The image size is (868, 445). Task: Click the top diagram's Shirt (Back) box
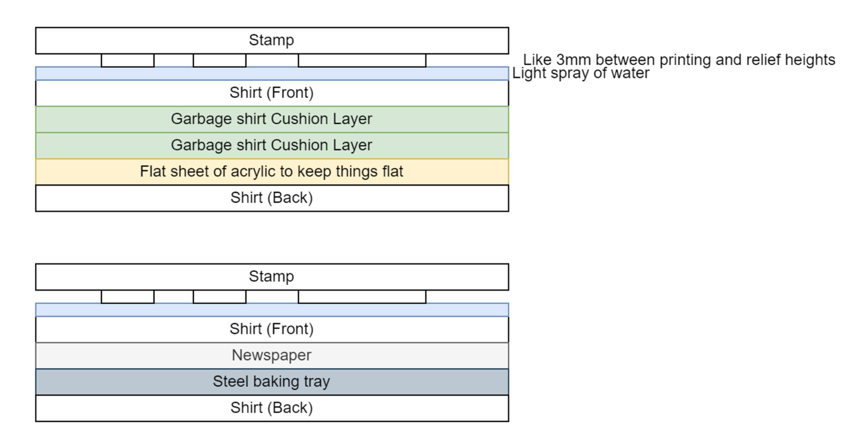[272, 198]
